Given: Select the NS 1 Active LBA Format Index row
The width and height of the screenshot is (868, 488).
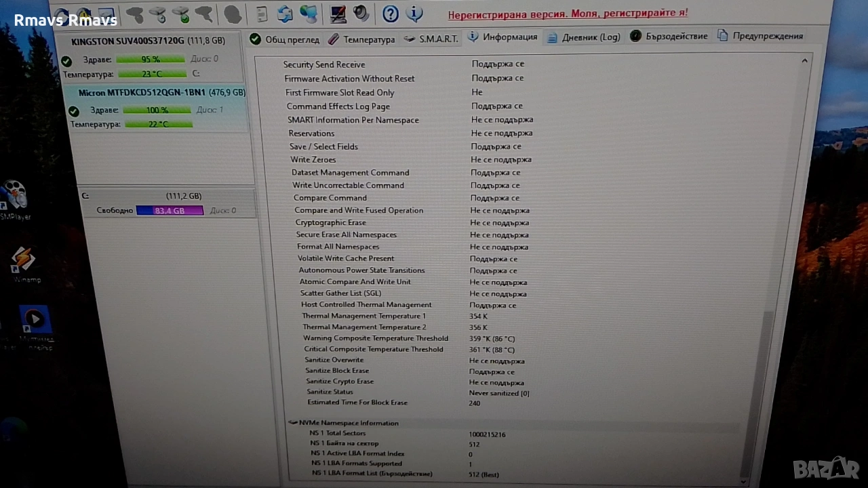Looking at the screenshot, I should point(392,454).
